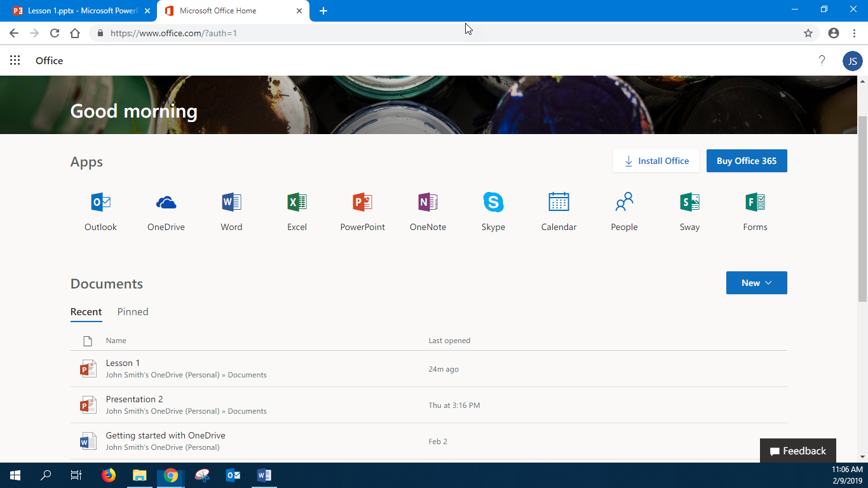Open Windows taskbar search

pyautogui.click(x=46, y=475)
